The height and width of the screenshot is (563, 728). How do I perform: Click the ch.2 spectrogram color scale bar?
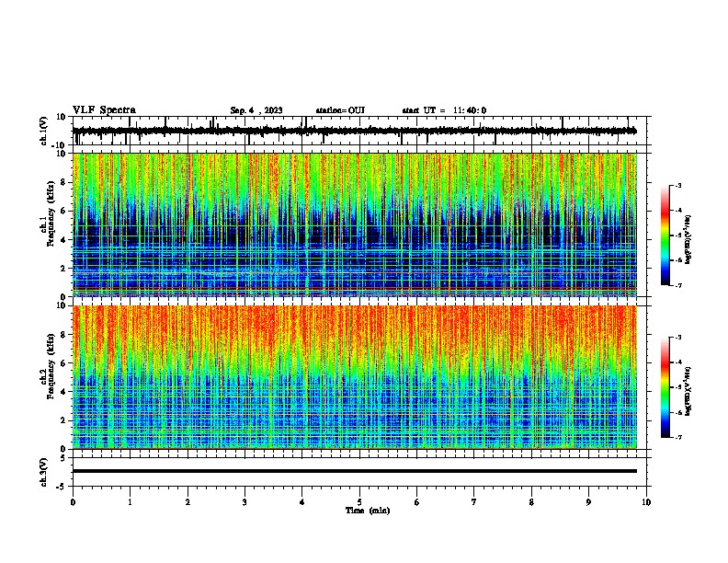(665, 387)
